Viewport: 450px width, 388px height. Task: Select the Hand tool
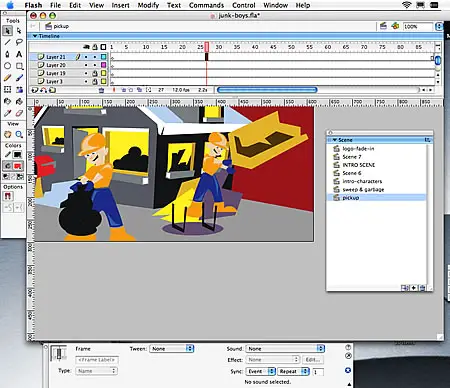click(7, 135)
